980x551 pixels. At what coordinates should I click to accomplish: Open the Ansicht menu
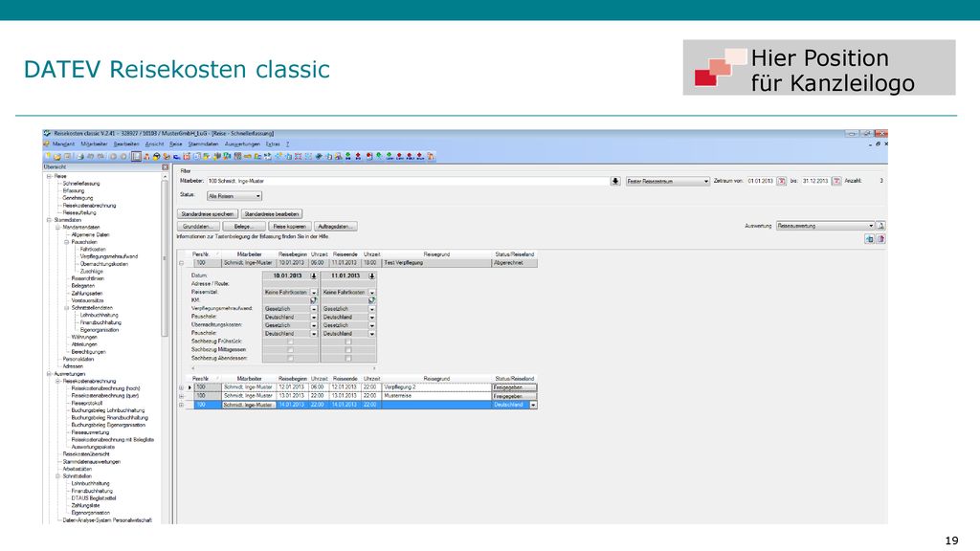[x=154, y=144]
